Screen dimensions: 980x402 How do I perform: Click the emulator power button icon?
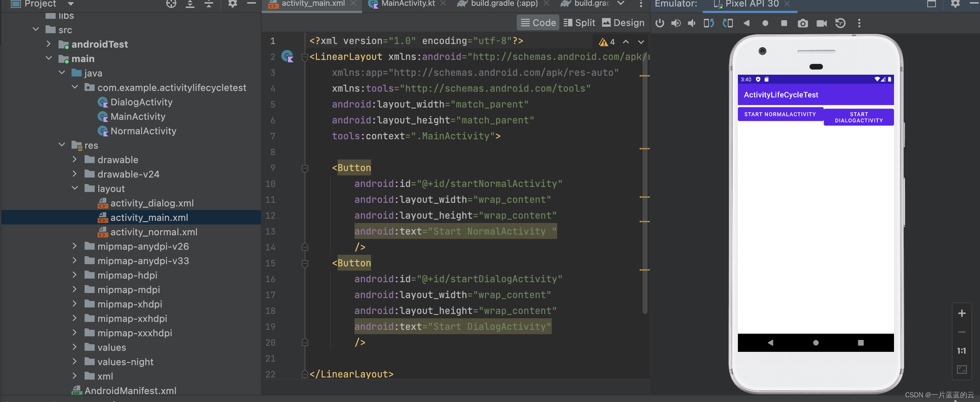coord(660,23)
